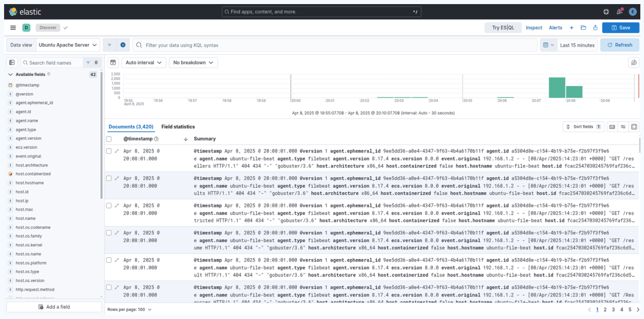This screenshot has width=644, height=319.
Task: Open the hamburger navigation menu
Action: point(13,28)
